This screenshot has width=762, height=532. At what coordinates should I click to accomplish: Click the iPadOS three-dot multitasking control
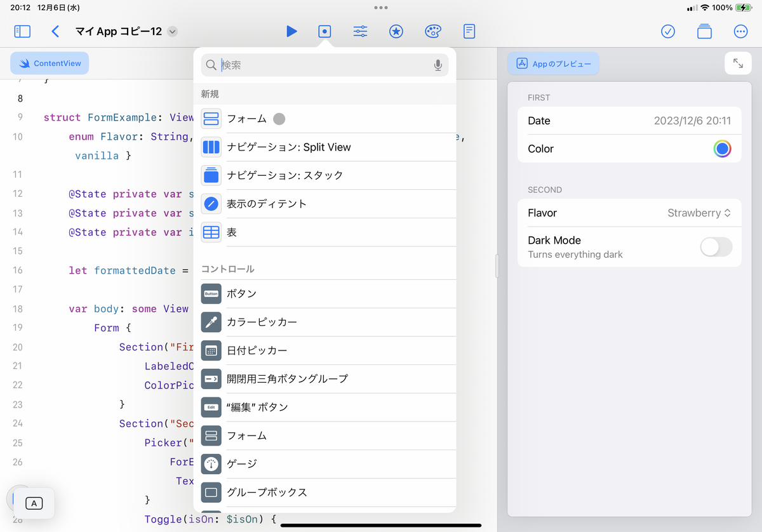tap(381, 8)
